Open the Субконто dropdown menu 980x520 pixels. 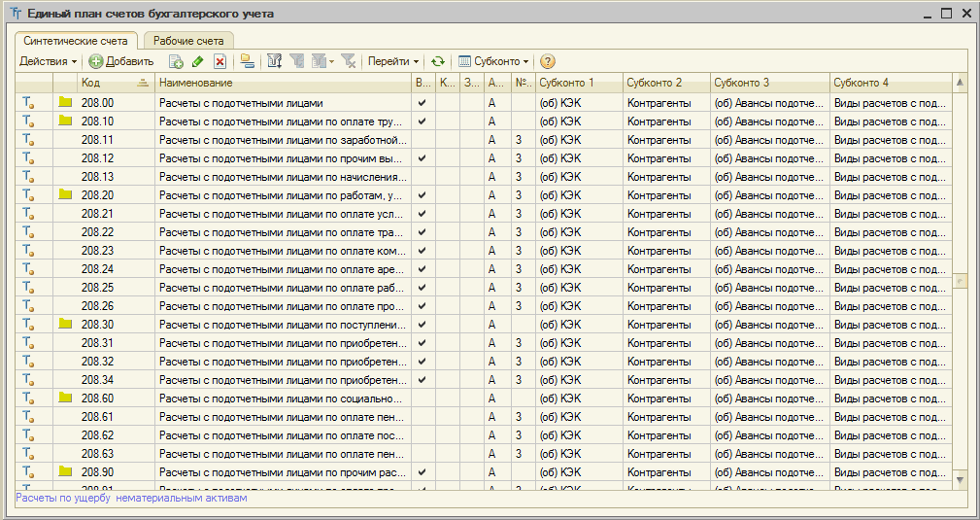tap(493, 61)
